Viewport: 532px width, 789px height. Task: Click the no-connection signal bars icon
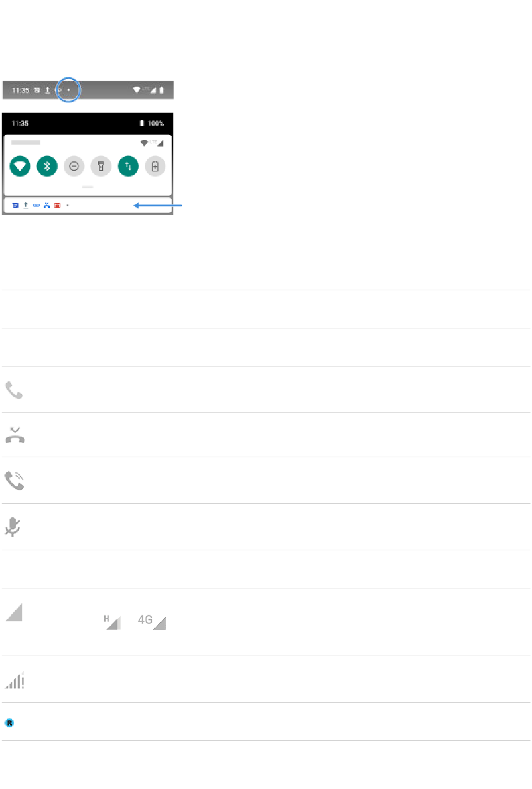15,680
